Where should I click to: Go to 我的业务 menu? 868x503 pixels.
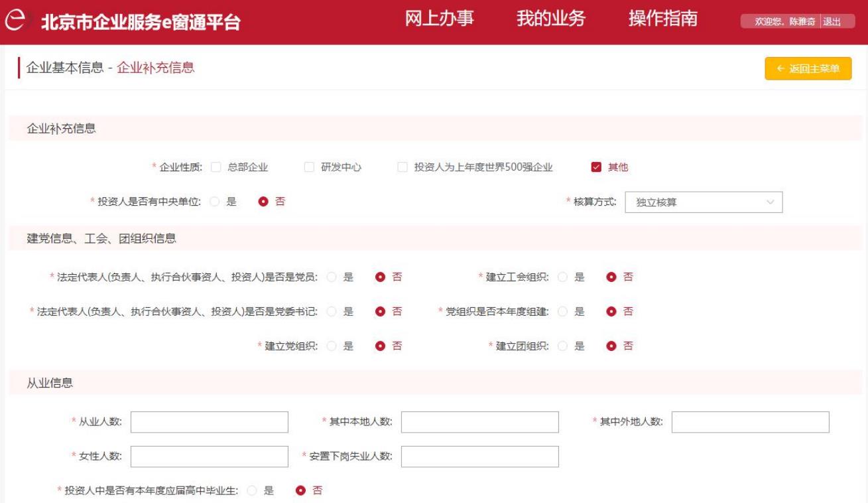click(550, 19)
